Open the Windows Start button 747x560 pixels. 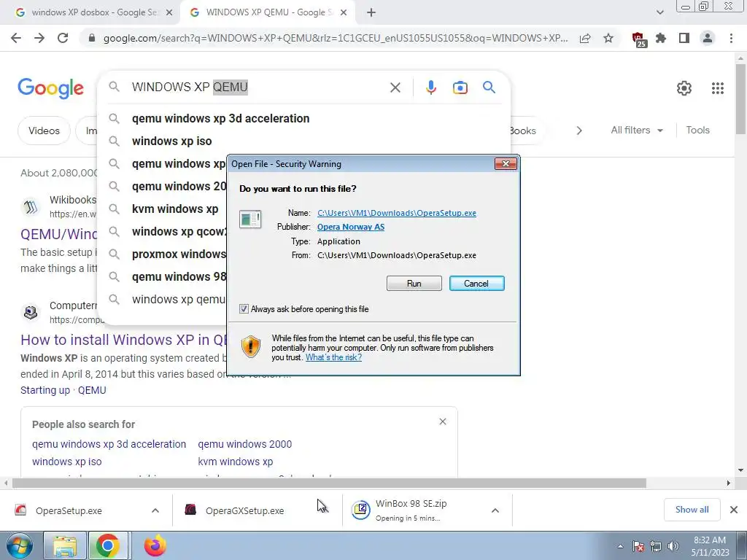tap(20, 545)
